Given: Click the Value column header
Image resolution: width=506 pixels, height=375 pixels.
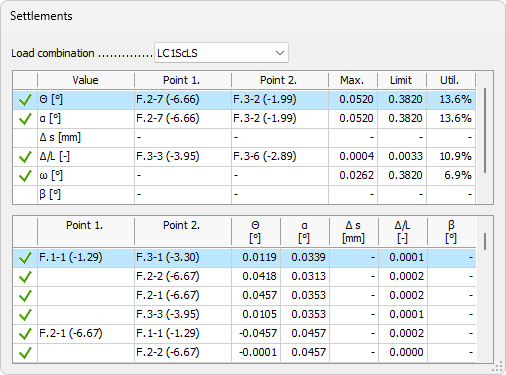Looking at the screenshot, I should click(x=86, y=80).
